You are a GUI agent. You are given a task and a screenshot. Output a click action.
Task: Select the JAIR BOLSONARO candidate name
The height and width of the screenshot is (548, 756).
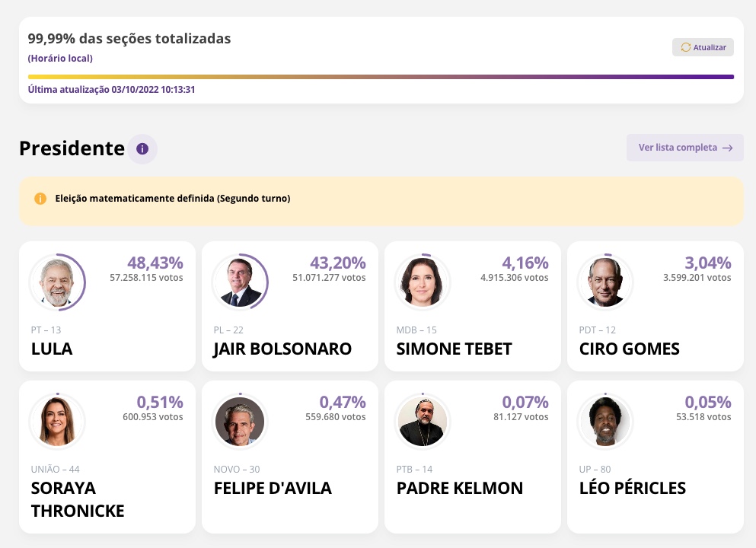pos(282,349)
